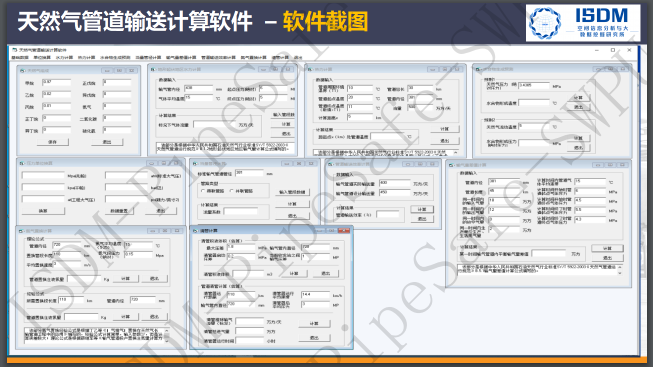The height and width of the screenshot is (367, 653).
Task: Click the 甲烷 value input field
Action: pos(57,82)
